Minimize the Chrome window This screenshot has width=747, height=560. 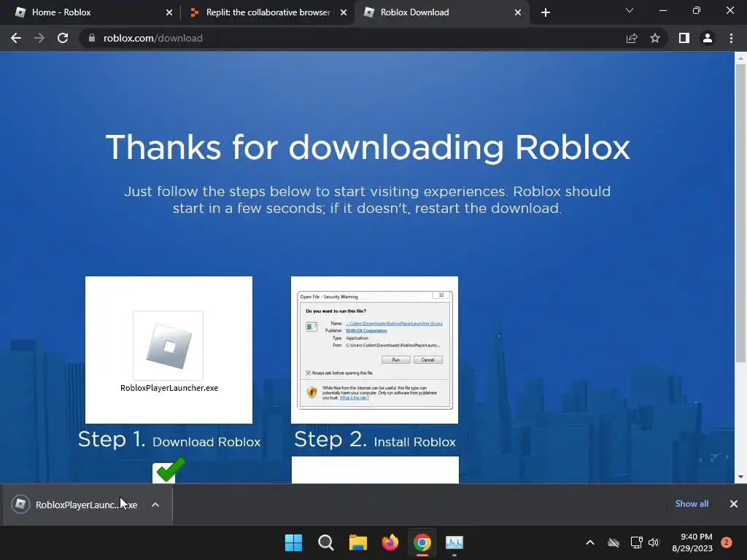pyautogui.click(x=662, y=10)
